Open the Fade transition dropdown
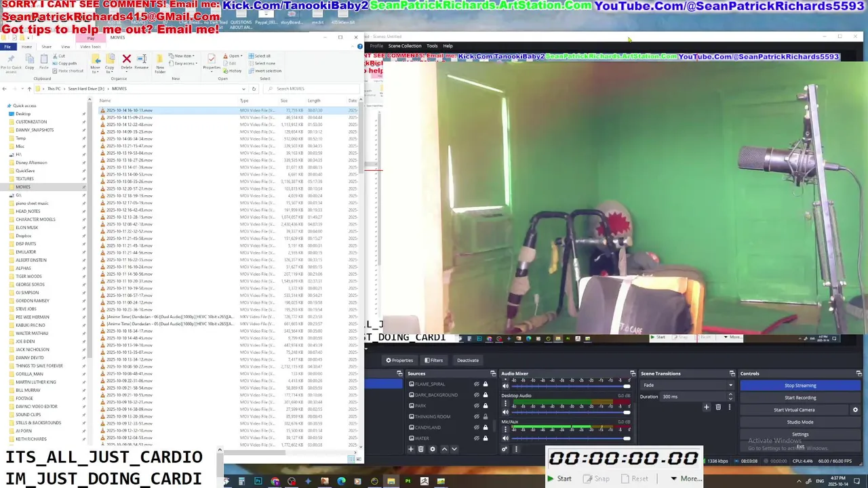Image resolution: width=868 pixels, height=488 pixels. (x=688, y=385)
